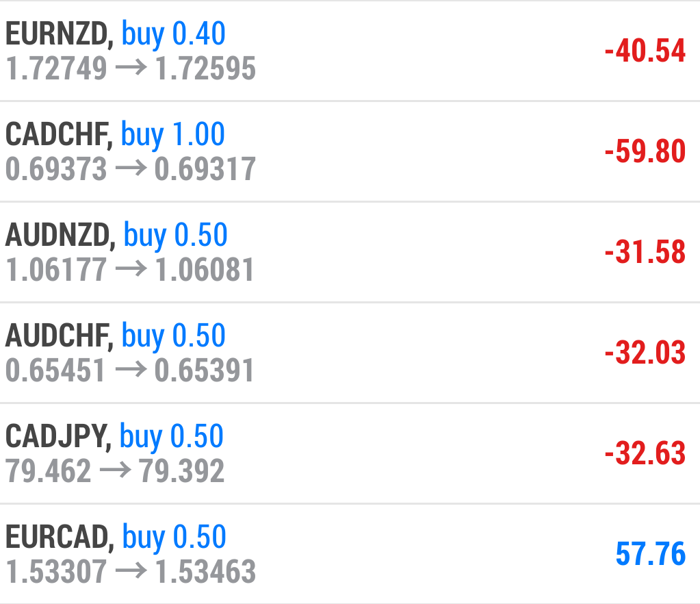Click the AUDCHF price line 0.65451 → 0.65391

point(130,370)
